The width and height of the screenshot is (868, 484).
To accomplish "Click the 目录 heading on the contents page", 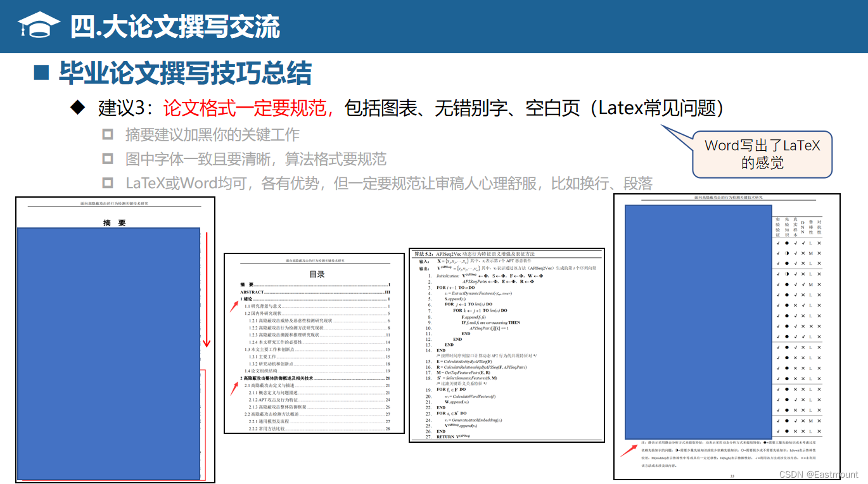I will [x=317, y=274].
